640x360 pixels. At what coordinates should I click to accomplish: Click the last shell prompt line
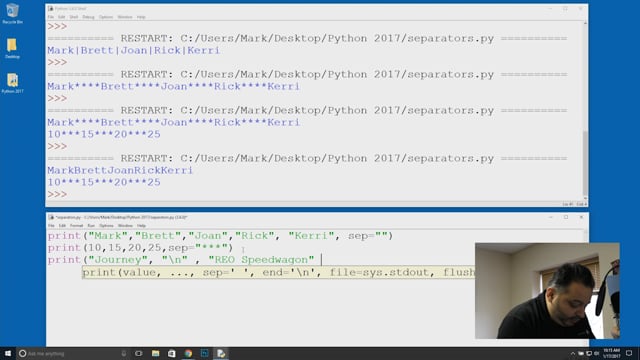click(57, 194)
